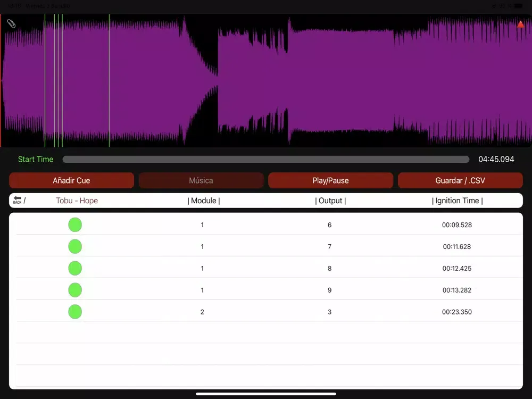Select output value 6
This screenshot has width=532, height=399.
coord(329,225)
